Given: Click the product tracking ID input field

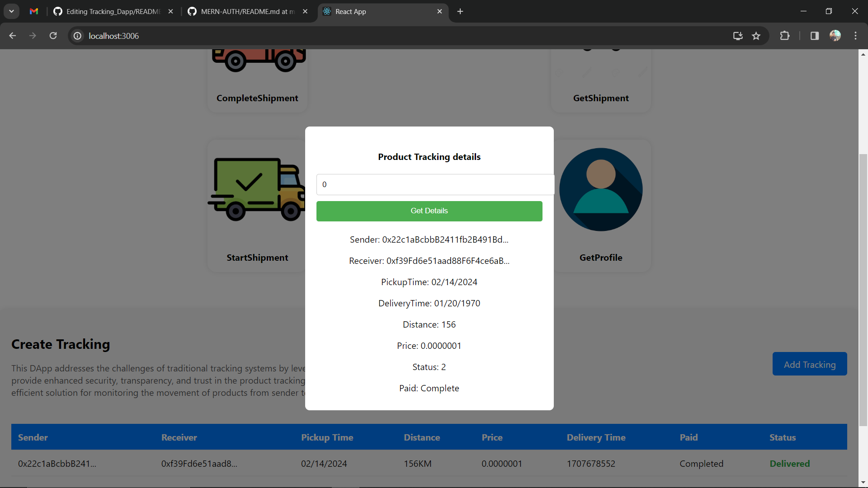Looking at the screenshot, I should 435,185.
